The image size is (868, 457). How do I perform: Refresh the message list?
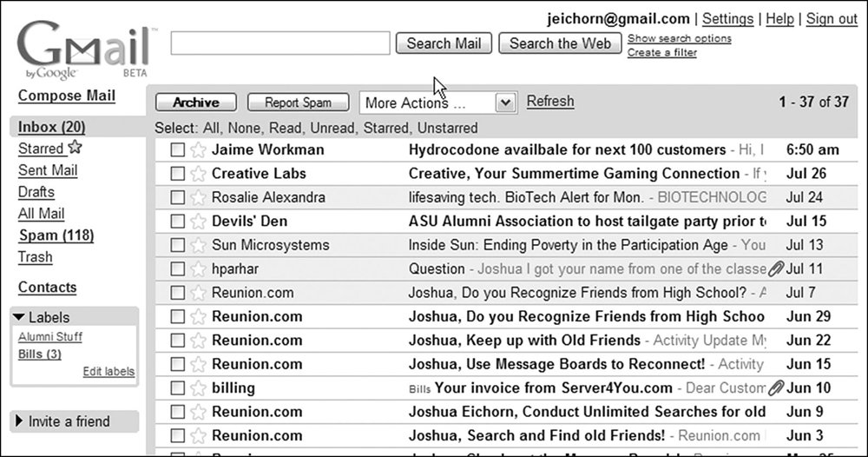[x=550, y=102]
